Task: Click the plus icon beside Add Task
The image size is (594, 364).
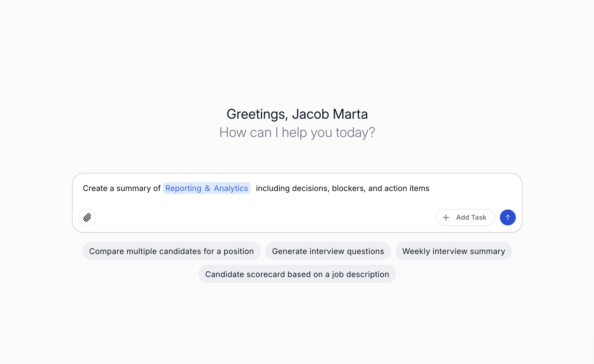Action: tap(446, 217)
